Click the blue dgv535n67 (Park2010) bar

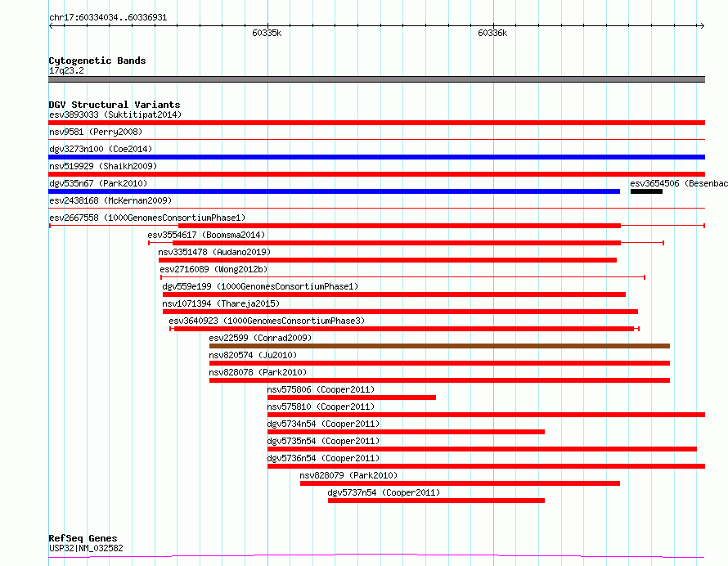[x=335, y=191]
